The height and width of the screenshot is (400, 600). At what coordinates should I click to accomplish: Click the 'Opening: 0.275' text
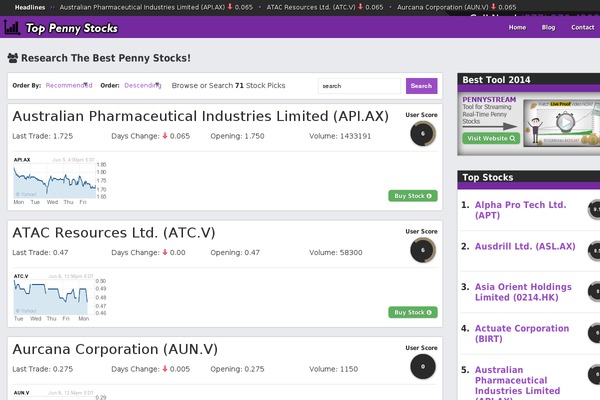point(237,369)
